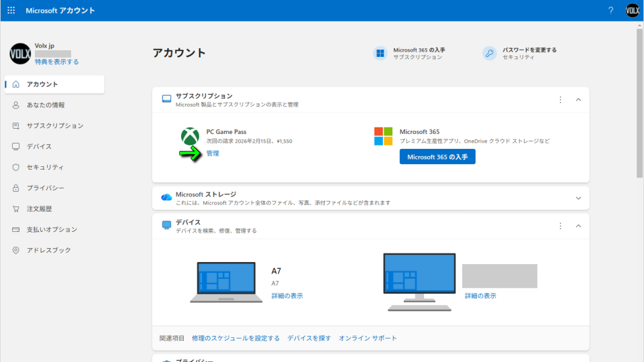Click the 特典を表示する link
This screenshot has height=362, width=644.
pyautogui.click(x=56, y=62)
